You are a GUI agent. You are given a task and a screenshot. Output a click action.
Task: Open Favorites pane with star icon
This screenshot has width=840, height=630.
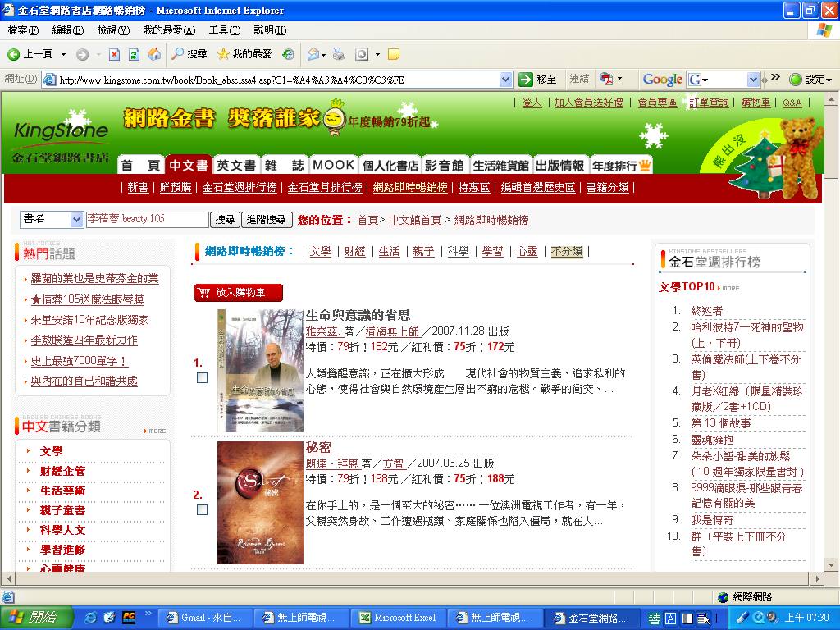click(223, 54)
